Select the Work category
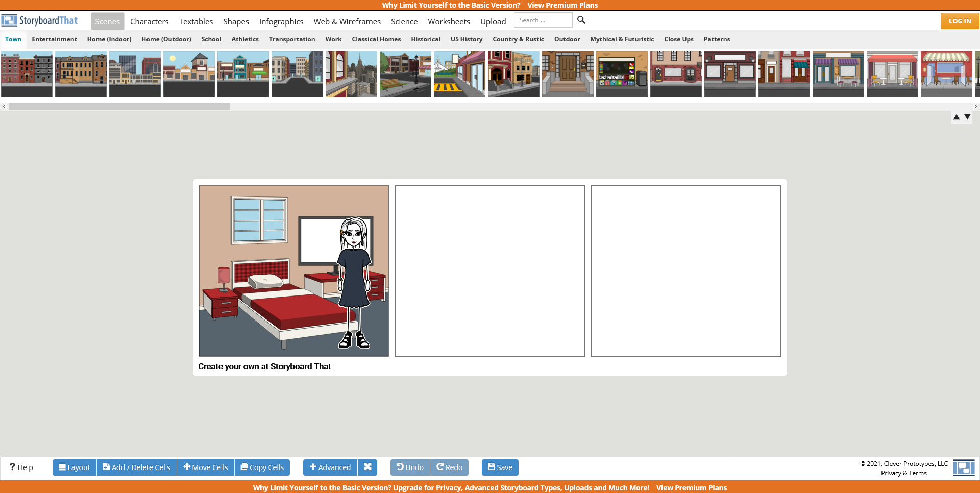 (333, 39)
